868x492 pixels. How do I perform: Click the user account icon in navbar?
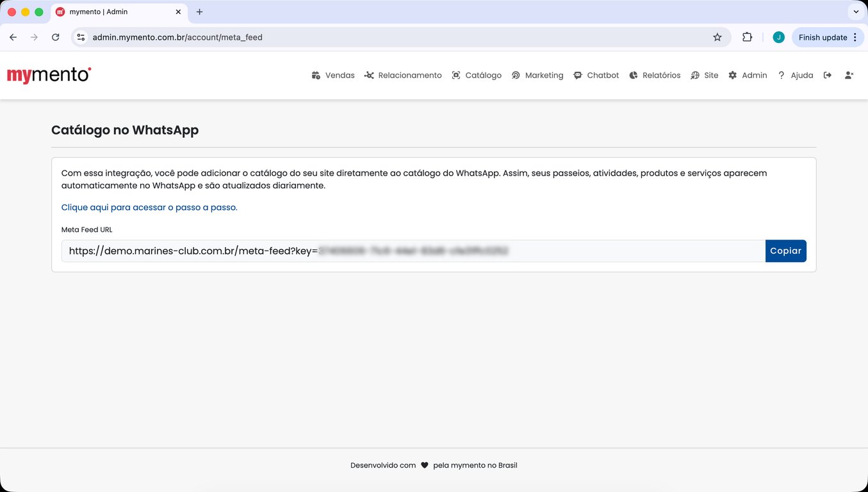coord(849,75)
